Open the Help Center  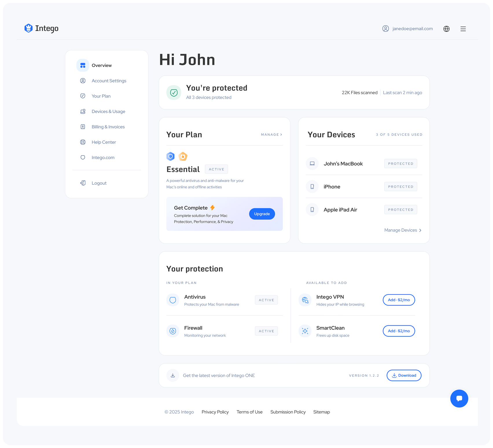[x=104, y=142]
